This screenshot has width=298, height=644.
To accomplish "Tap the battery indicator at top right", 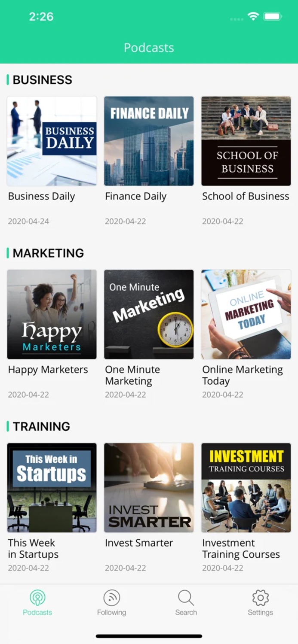I will pyautogui.click(x=272, y=16).
